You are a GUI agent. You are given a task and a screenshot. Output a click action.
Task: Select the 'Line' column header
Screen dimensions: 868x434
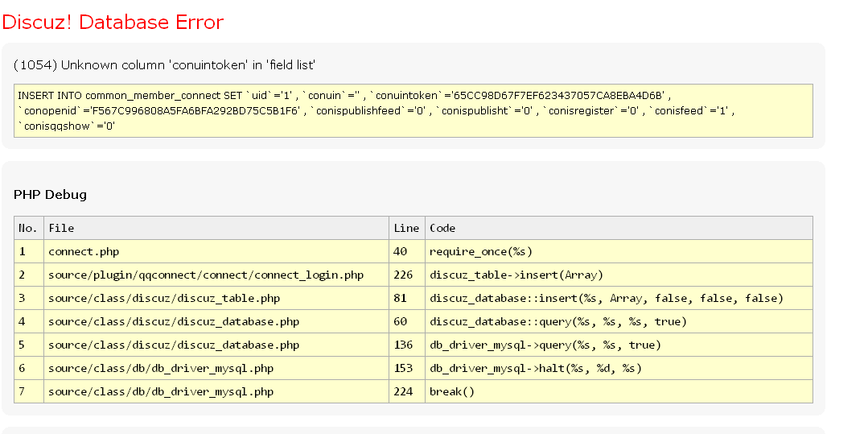coord(406,228)
